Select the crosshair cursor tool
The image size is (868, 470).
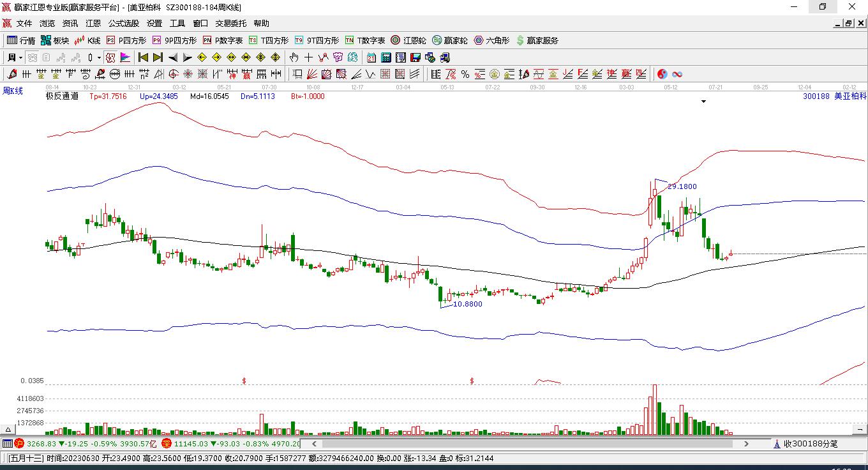309,57
